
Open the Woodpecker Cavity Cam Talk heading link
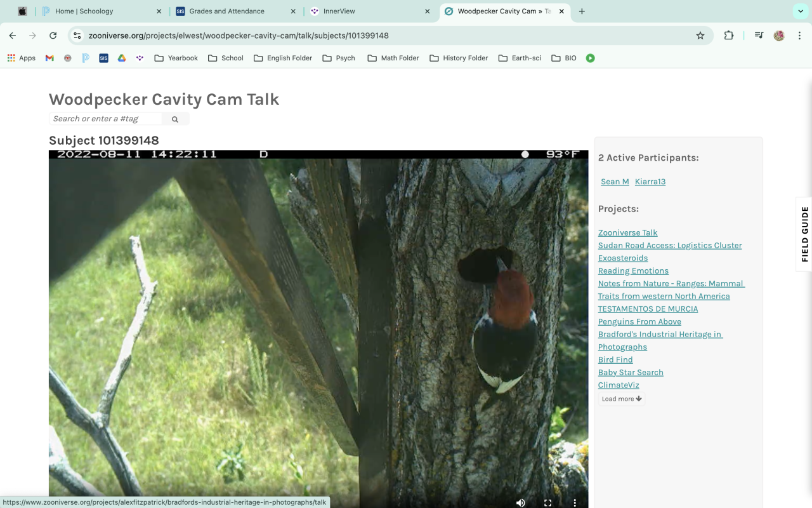click(164, 99)
